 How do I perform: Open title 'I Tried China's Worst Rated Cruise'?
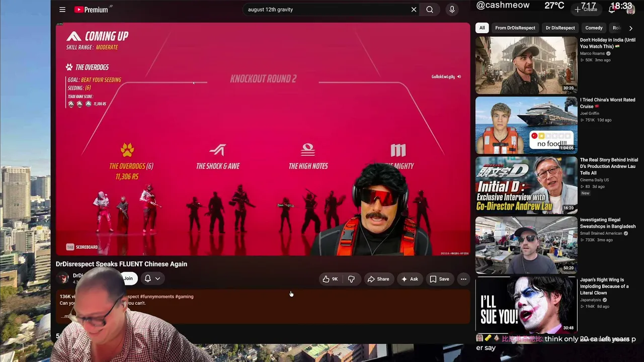pos(608,103)
